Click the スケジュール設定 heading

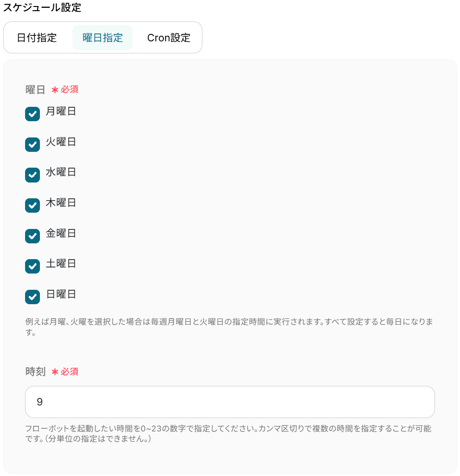pyautogui.click(x=42, y=7)
